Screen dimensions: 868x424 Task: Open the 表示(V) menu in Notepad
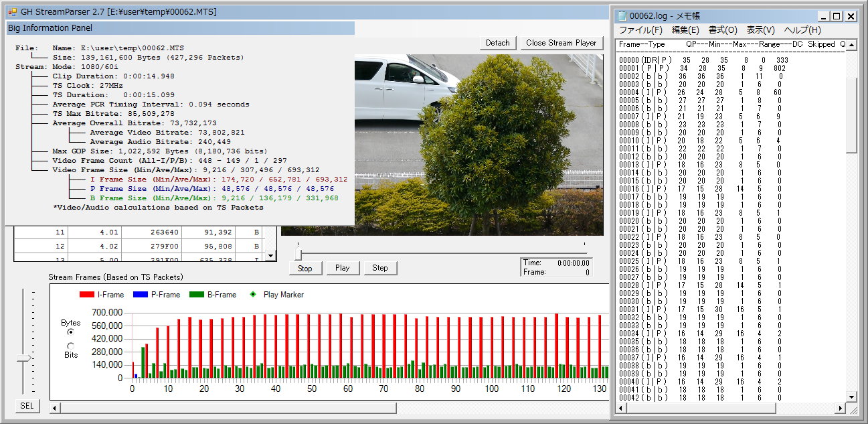pyautogui.click(x=760, y=30)
